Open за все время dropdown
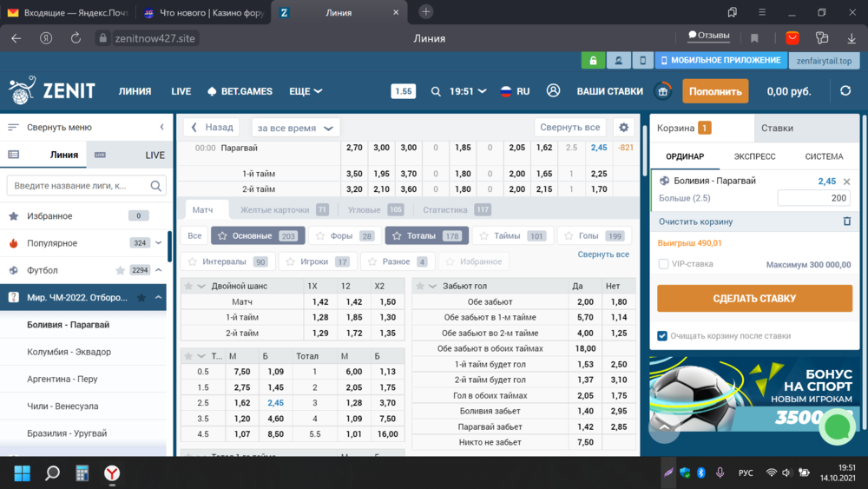The width and height of the screenshot is (868, 489). (296, 128)
